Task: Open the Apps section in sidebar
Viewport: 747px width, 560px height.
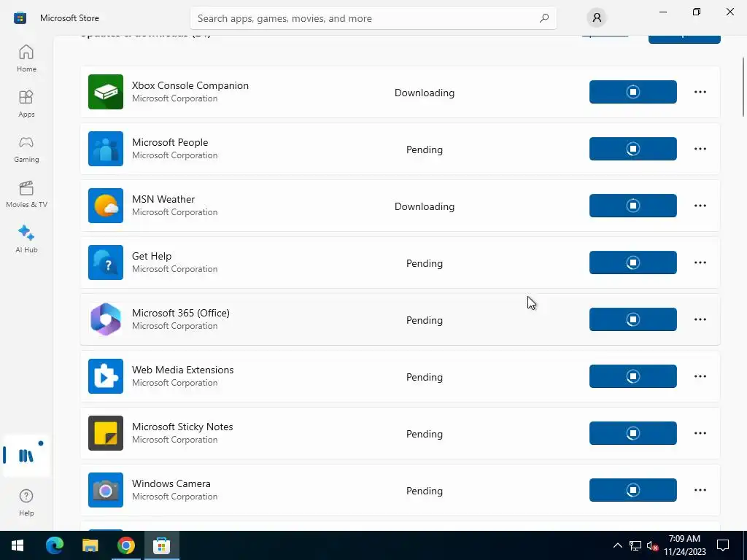Action: tap(26, 104)
